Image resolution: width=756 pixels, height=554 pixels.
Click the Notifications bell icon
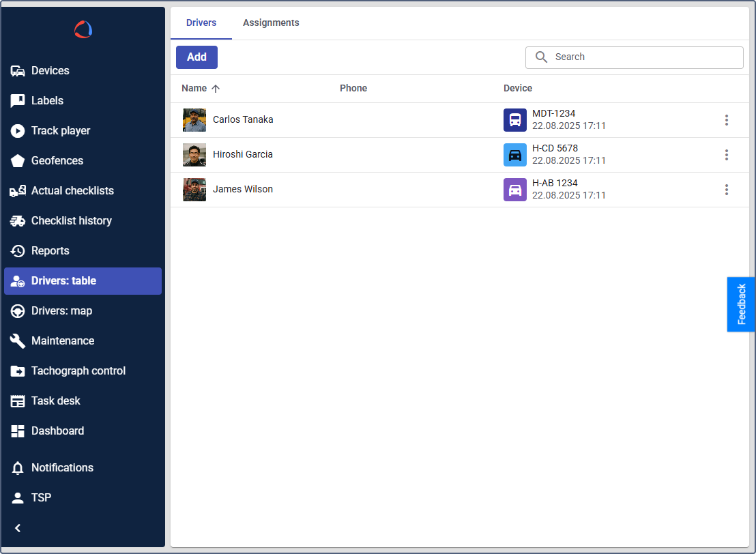(x=18, y=468)
